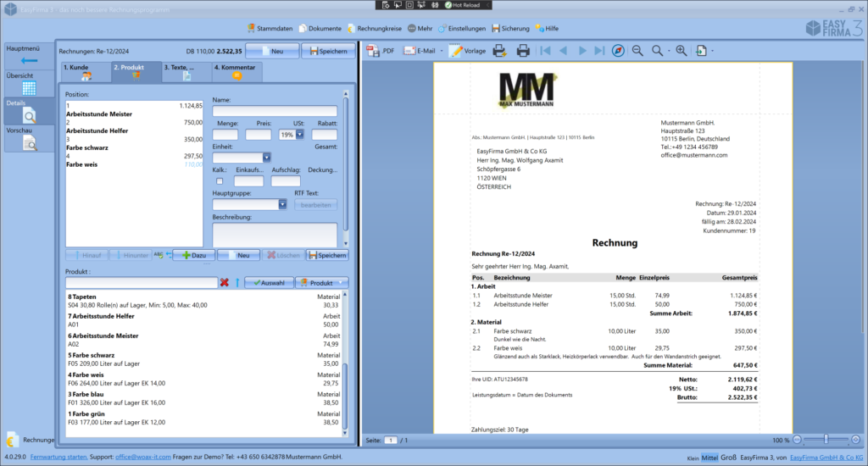Set the UI size to Klein

(691, 458)
